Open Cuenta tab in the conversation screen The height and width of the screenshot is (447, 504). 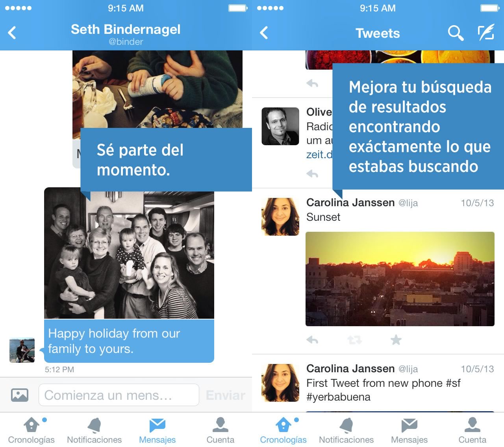pos(220,430)
